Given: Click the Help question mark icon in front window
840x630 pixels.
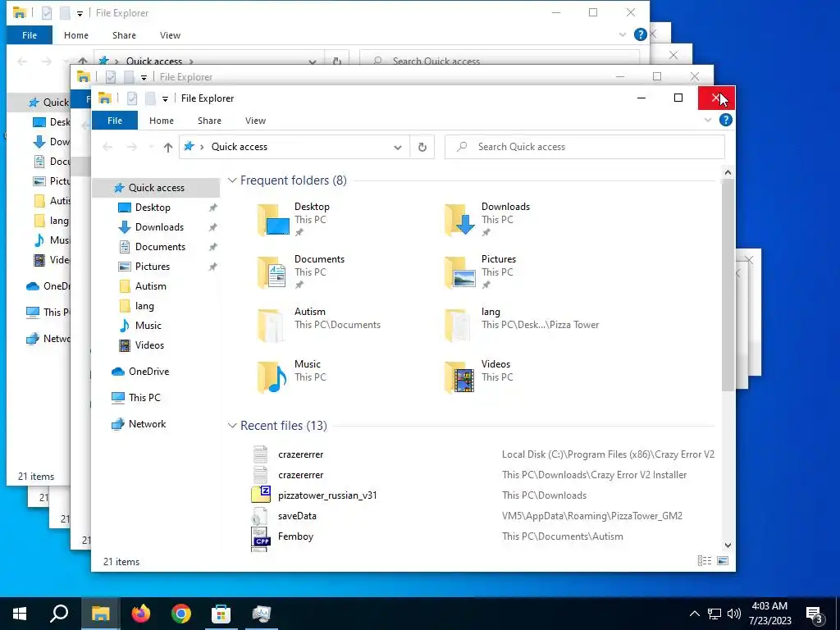Looking at the screenshot, I should coord(725,120).
